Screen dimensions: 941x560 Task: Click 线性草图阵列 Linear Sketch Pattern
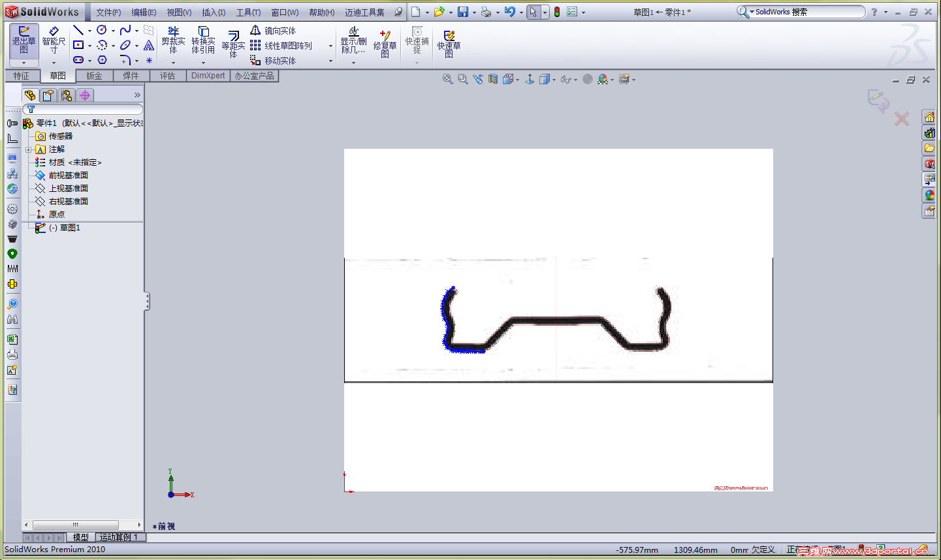click(x=281, y=46)
